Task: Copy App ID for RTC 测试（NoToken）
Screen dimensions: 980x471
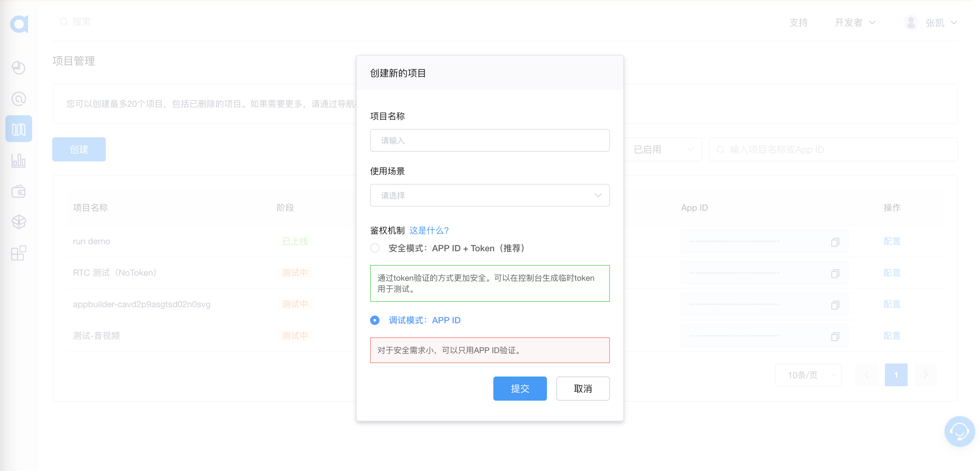Action: pos(835,273)
